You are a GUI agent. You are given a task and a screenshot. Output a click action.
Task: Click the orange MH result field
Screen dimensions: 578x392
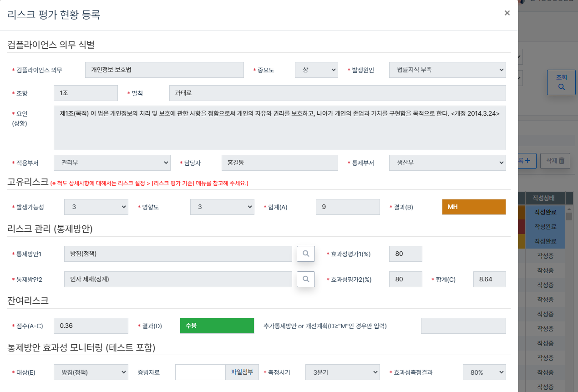(x=473, y=207)
